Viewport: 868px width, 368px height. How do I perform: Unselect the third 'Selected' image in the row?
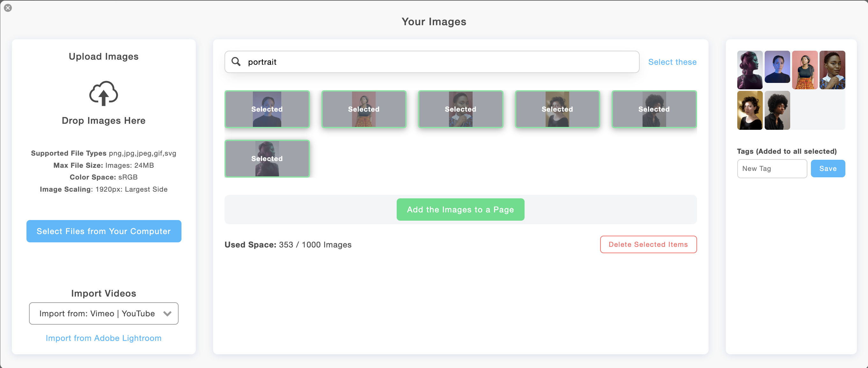click(460, 109)
